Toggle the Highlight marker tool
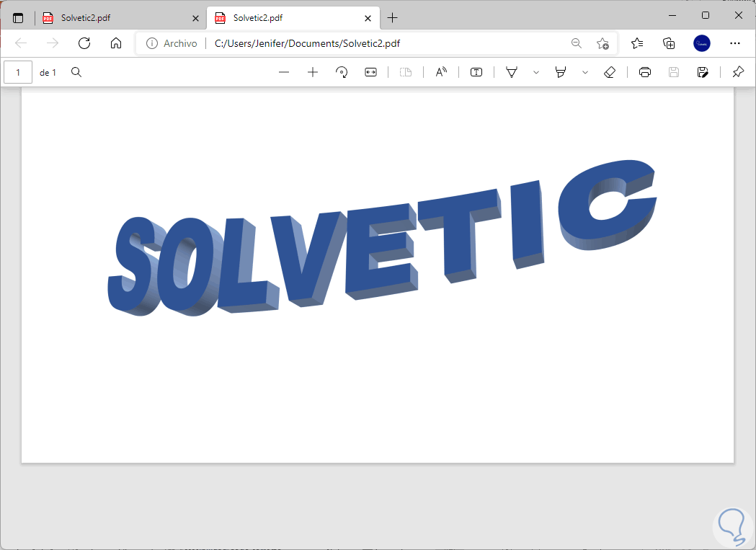Viewport: 756px width, 550px height. 560,72
